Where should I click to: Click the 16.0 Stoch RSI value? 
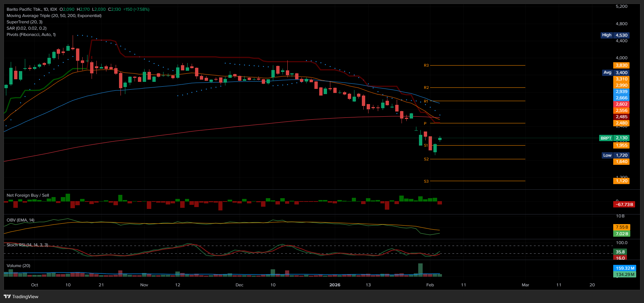[x=620, y=258]
